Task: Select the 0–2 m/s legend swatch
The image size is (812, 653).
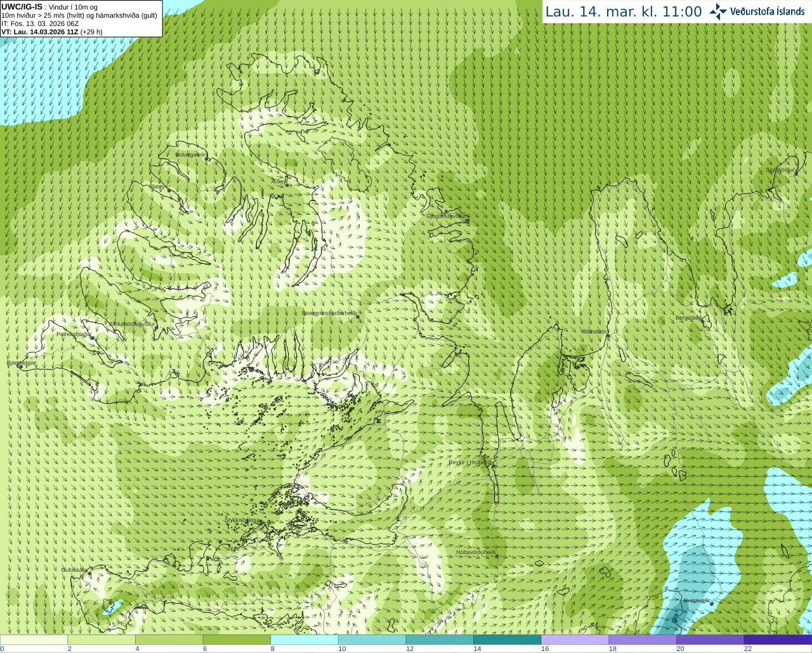Action: [34, 640]
